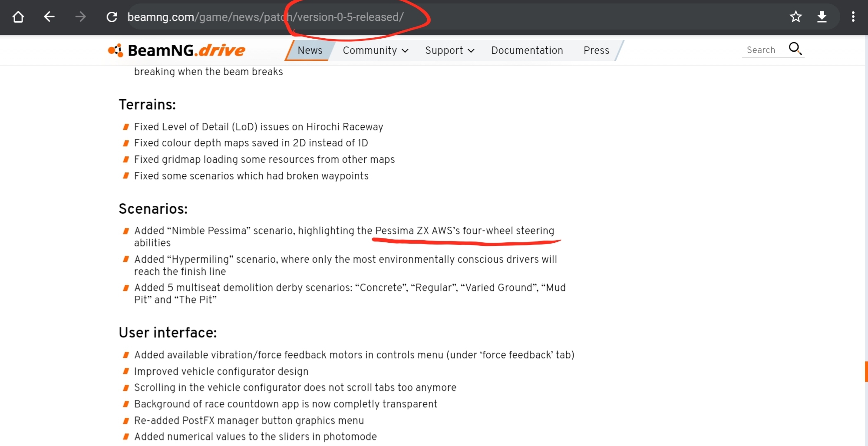Click the 'Hypermiling' scenario line
The width and height of the screenshot is (868, 446).
(x=346, y=265)
